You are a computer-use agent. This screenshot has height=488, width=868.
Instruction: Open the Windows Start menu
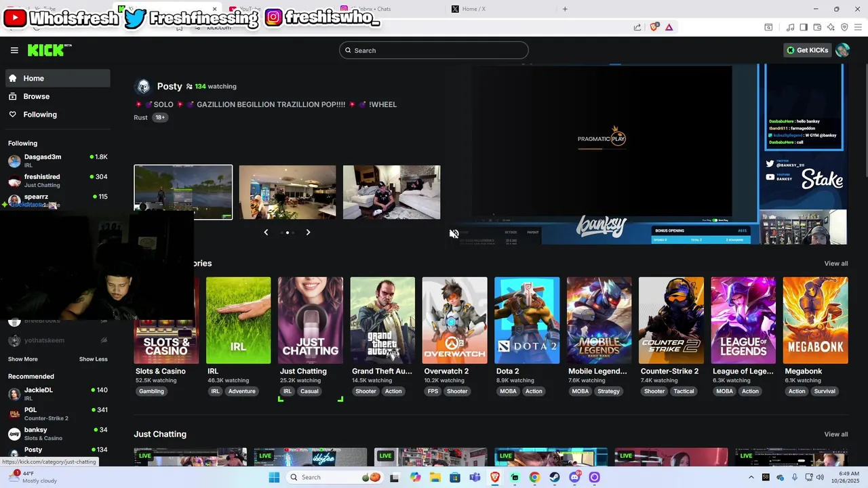click(x=274, y=477)
